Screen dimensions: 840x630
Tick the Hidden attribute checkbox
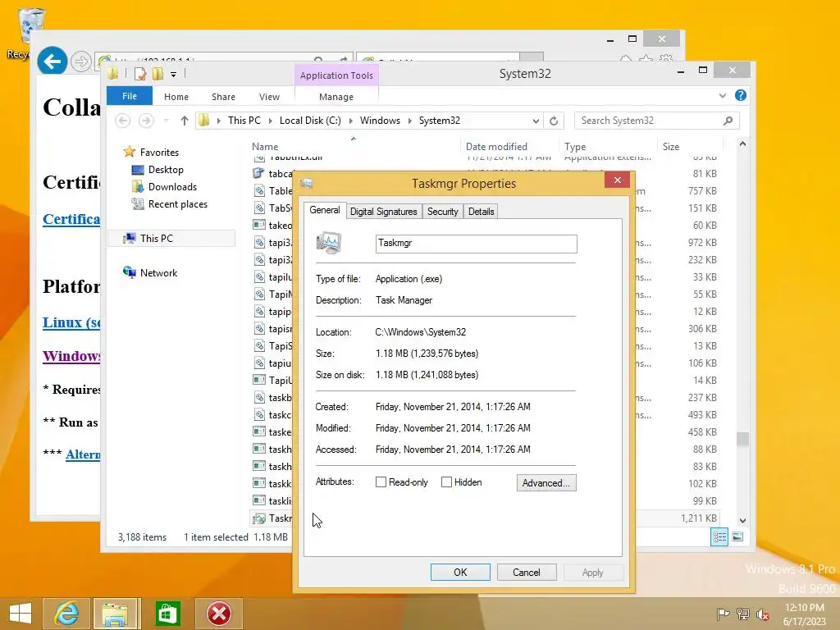pyautogui.click(x=446, y=482)
